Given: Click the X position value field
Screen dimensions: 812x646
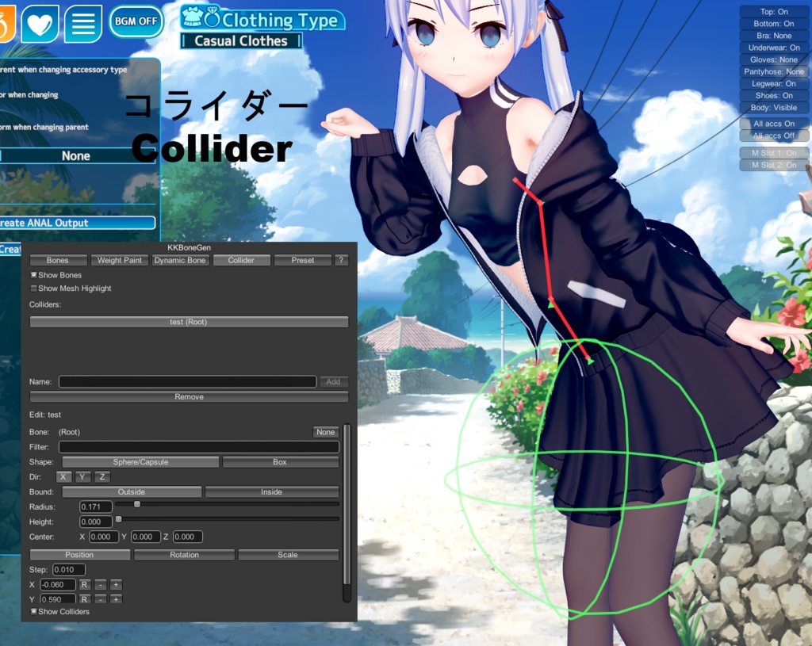Looking at the screenshot, I should point(58,585).
